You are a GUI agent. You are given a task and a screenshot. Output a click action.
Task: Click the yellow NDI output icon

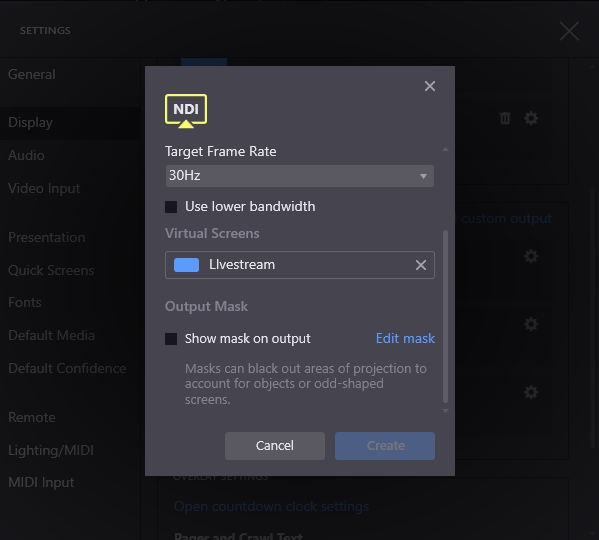click(x=186, y=111)
